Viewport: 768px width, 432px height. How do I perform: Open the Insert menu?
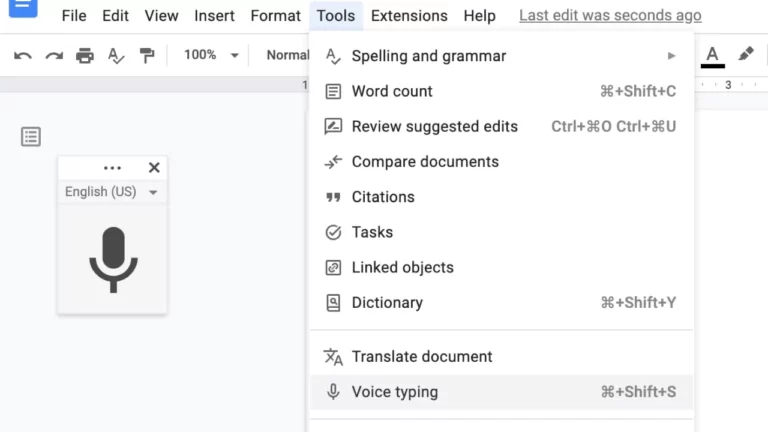coord(214,16)
